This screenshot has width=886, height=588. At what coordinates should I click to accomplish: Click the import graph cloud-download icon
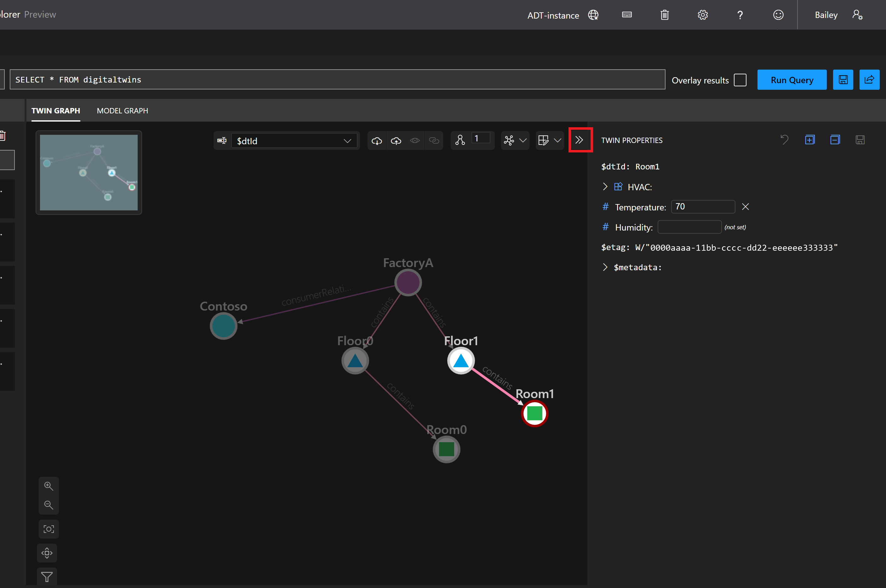[376, 141]
